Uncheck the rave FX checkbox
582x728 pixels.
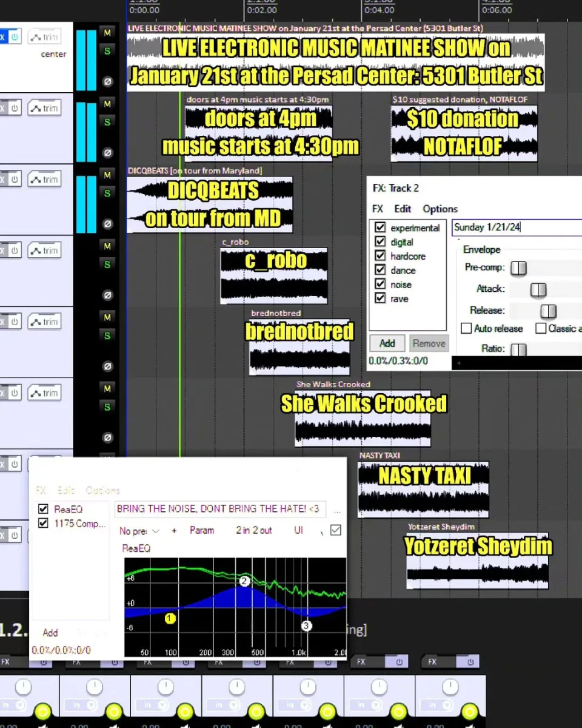click(x=380, y=298)
